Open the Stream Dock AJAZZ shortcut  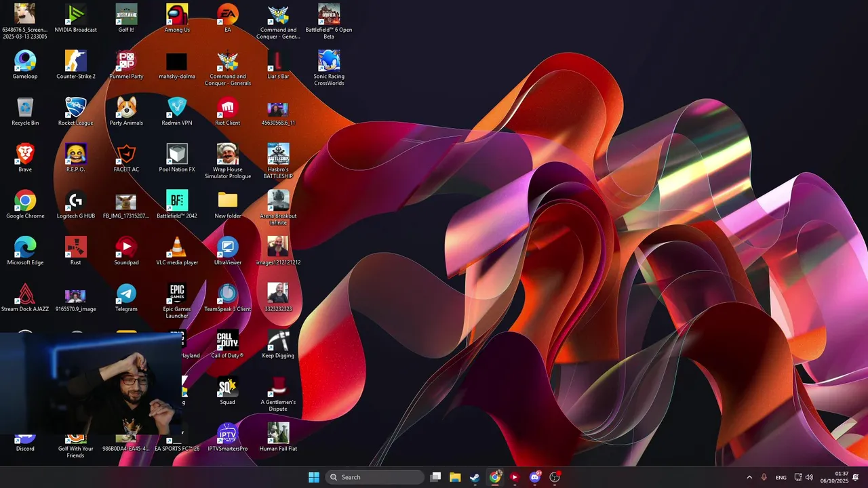coord(25,298)
